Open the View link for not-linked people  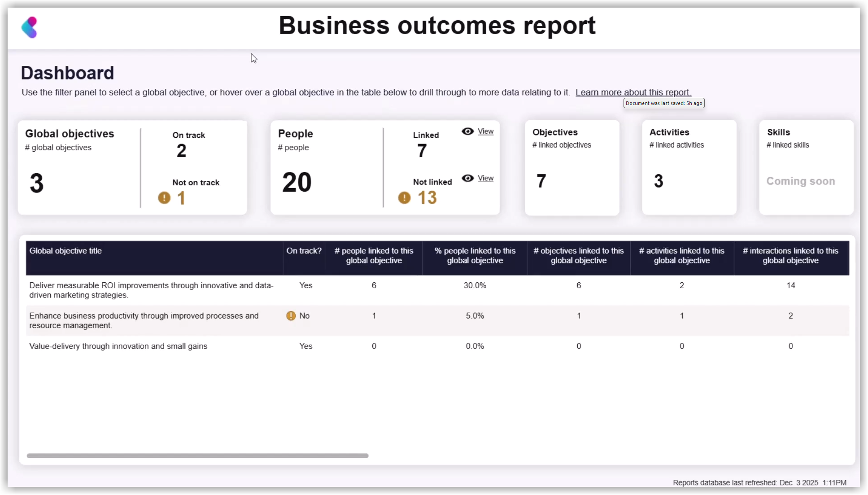(485, 178)
